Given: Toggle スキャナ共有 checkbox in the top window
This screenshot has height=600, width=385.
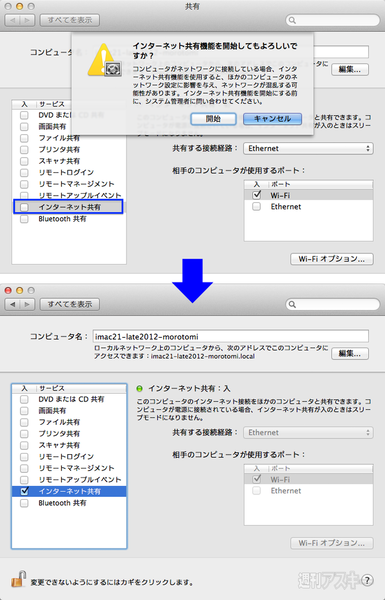Looking at the screenshot, I should pos(24,161).
